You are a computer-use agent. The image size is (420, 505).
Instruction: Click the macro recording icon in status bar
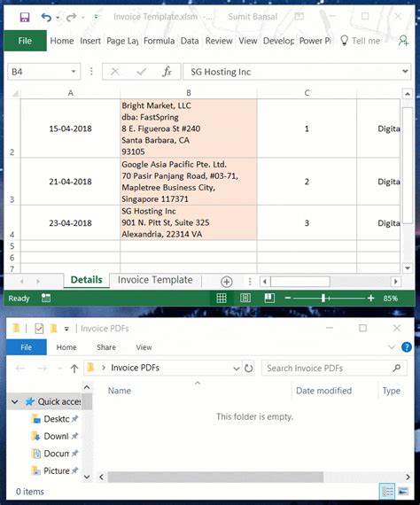tap(46, 298)
